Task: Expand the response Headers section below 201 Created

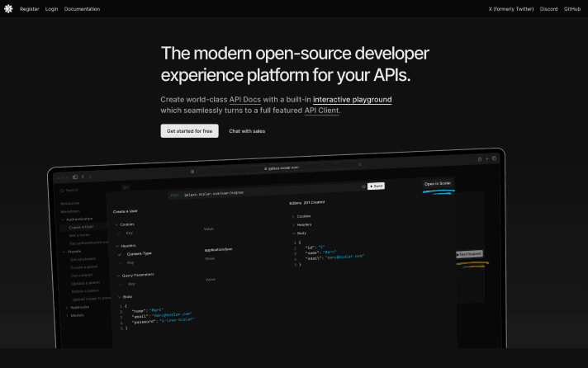Action: [302, 225]
